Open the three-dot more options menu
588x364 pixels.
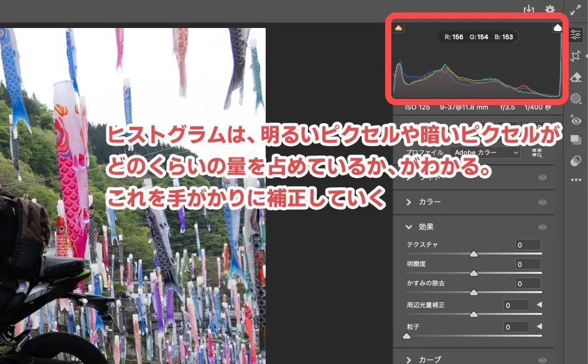[576, 180]
